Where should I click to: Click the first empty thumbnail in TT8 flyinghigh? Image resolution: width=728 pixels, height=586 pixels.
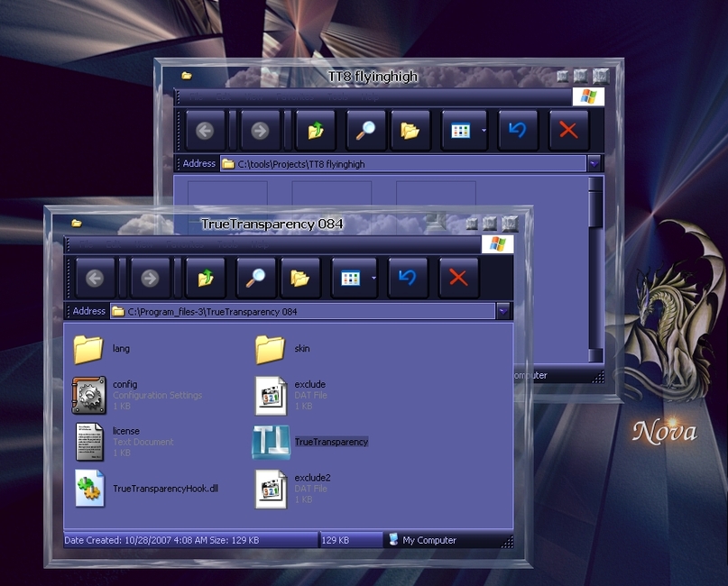pos(227,193)
